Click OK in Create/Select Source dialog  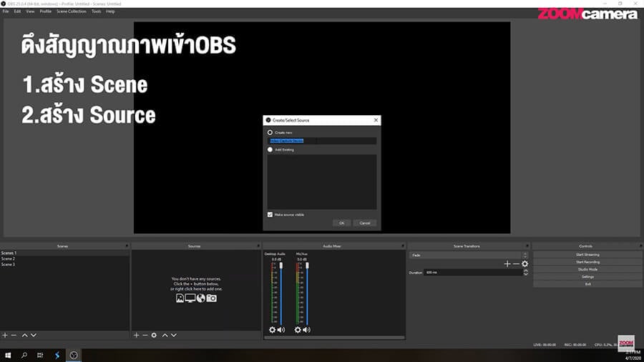coord(342,223)
